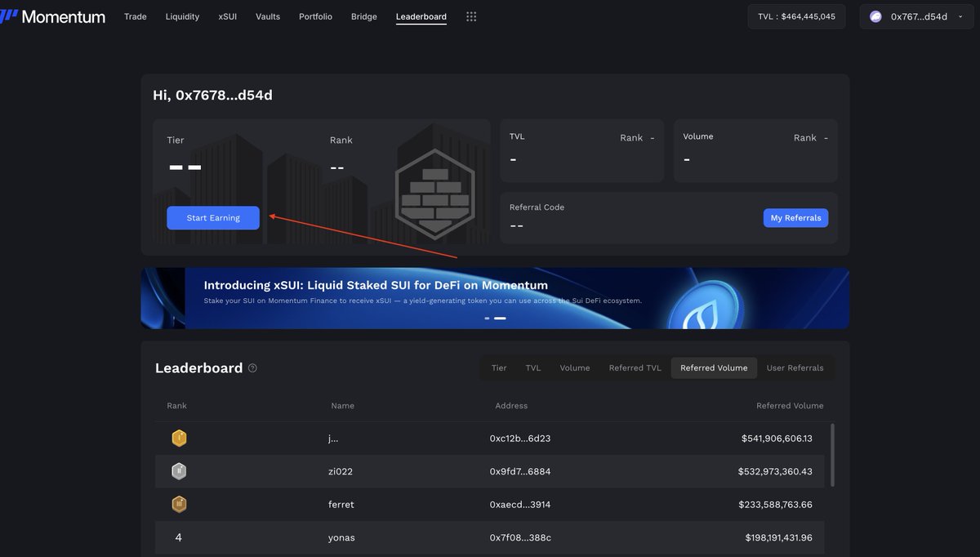
Task: Select the Referred Volume tab
Action: click(x=714, y=368)
